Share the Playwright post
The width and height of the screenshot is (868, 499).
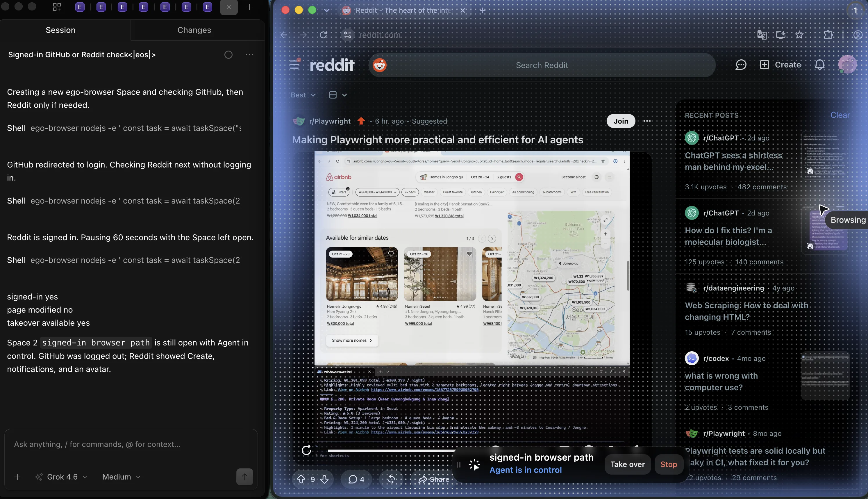point(434,479)
